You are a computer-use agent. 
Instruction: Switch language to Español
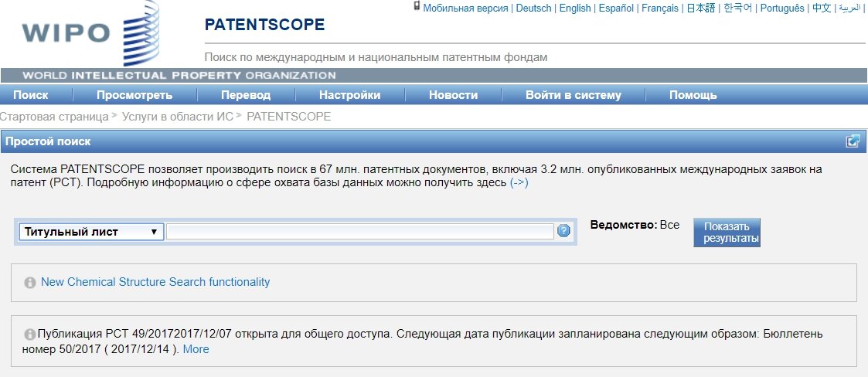pyautogui.click(x=616, y=8)
